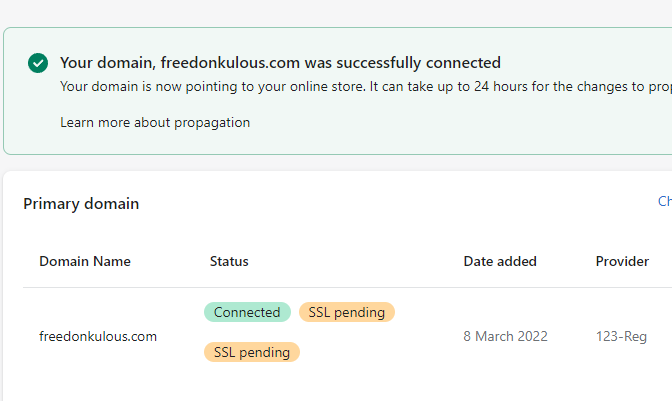Click the words Your domain at banner title start

click(108, 63)
